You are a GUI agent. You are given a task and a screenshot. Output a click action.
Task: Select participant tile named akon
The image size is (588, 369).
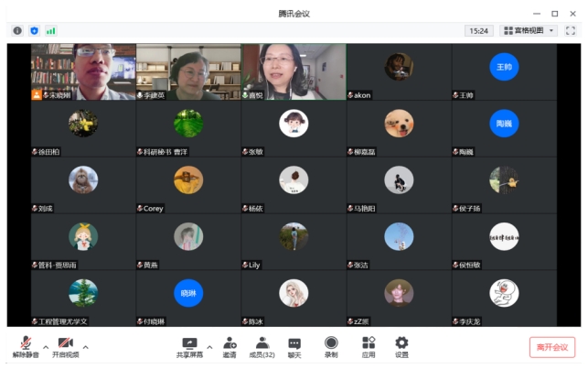pyautogui.click(x=398, y=71)
